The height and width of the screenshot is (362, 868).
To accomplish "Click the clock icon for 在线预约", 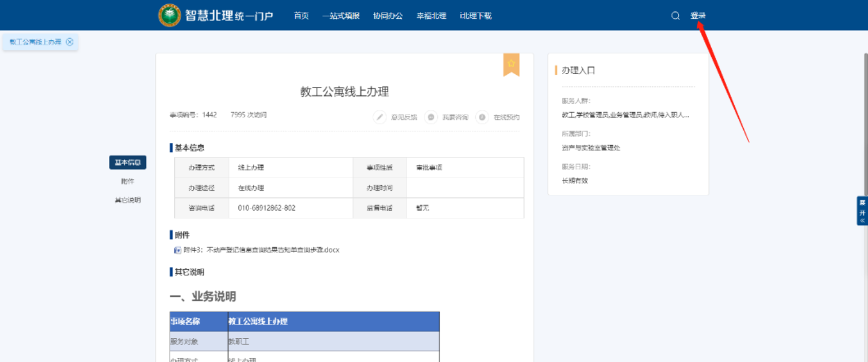I will coord(482,117).
